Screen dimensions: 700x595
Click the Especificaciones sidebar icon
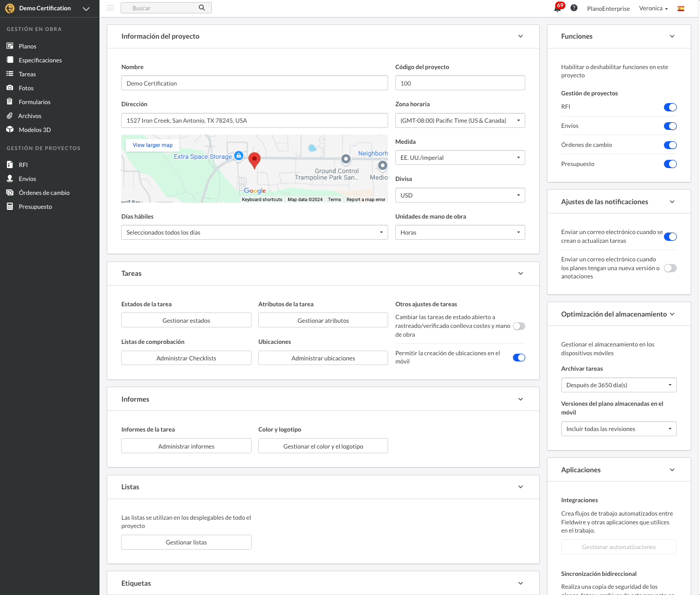coord(10,60)
